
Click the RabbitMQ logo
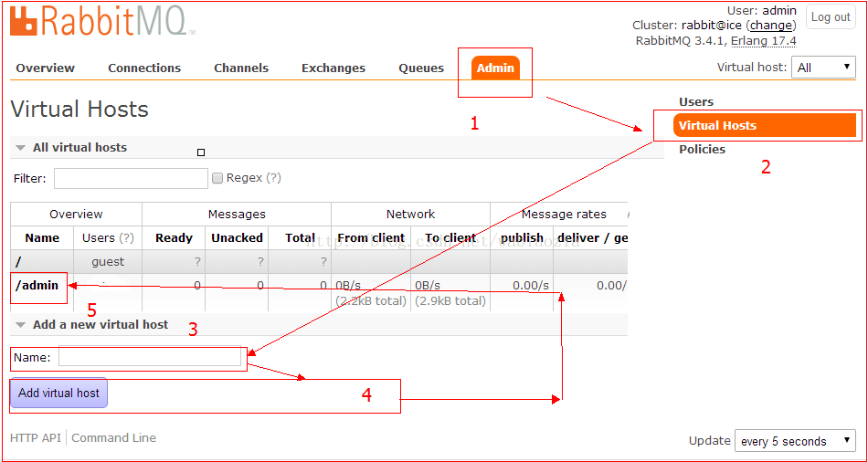click(103, 21)
